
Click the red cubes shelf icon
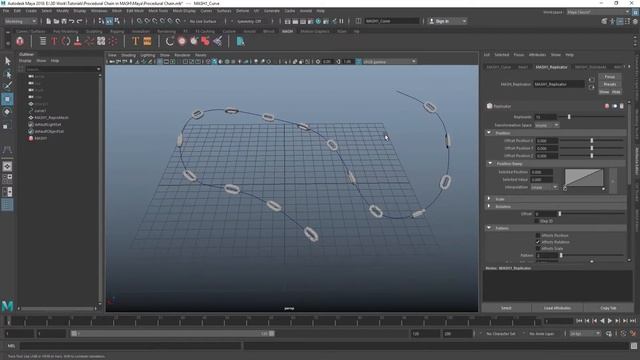pyautogui.click(x=205, y=41)
